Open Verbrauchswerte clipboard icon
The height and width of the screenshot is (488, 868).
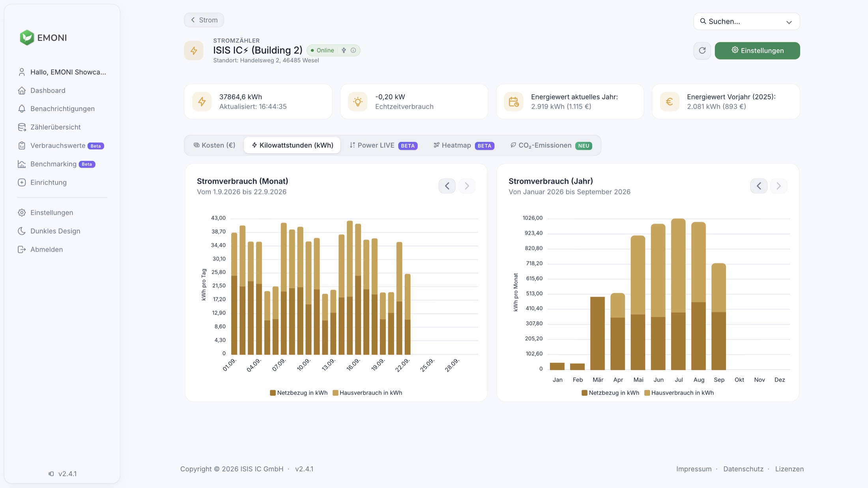[22, 145]
